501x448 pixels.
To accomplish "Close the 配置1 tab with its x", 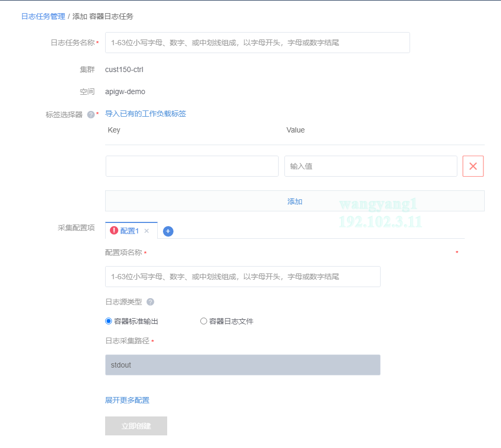I will [147, 231].
